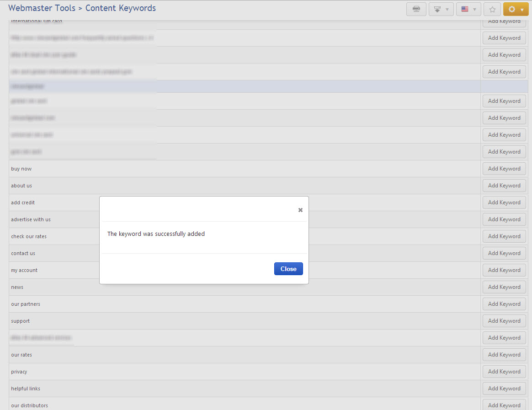Image resolution: width=532 pixels, height=410 pixels.
Task: Click the Webmaster Tools breadcrumb title
Action: [42, 8]
